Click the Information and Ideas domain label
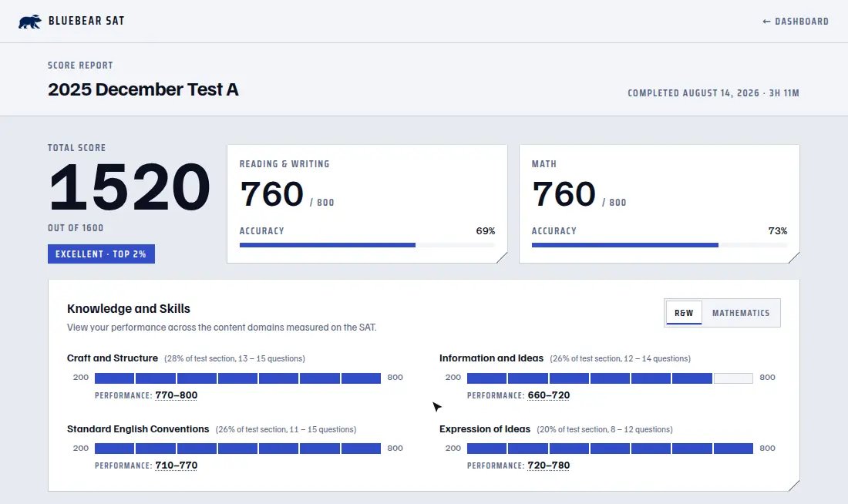This screenshot has width=848, height=504. 491,358
